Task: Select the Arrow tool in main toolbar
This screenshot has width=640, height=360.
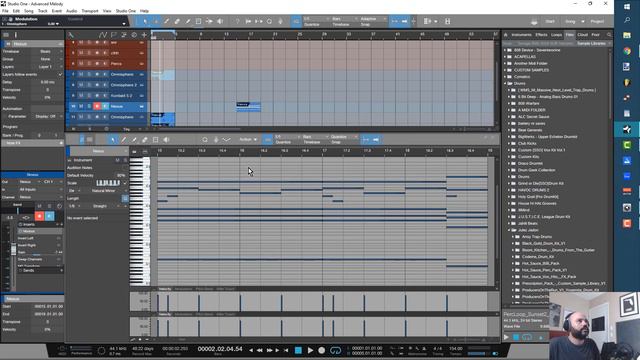Action: point(145,21)
